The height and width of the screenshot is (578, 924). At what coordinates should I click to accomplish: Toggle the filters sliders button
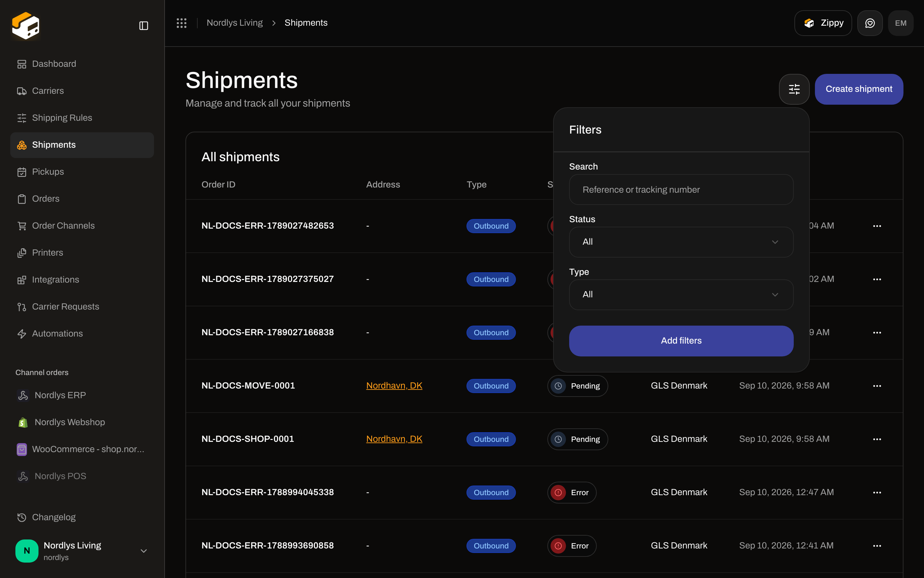point(794,89)
